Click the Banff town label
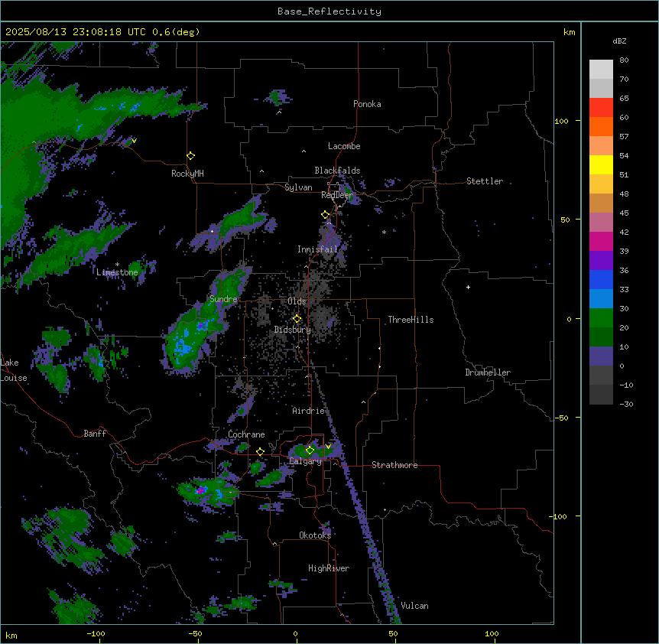This screenshot has height=644, width=659. [x=95, y=434]
